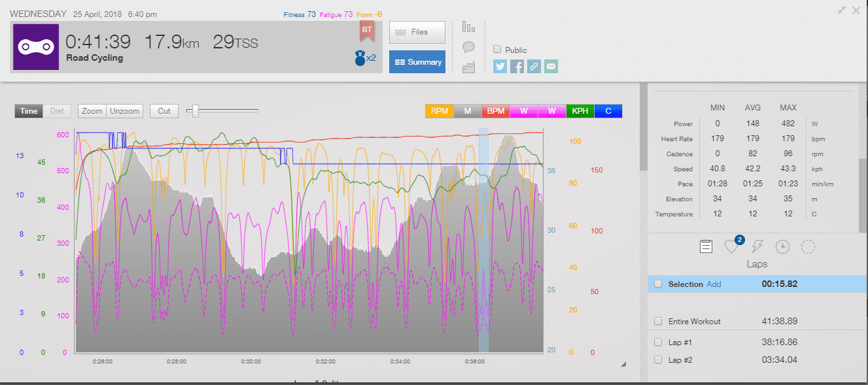Screen dimensions: 868x385
Task: Check the Entire Workout checkbox
Action: (658, 321)
